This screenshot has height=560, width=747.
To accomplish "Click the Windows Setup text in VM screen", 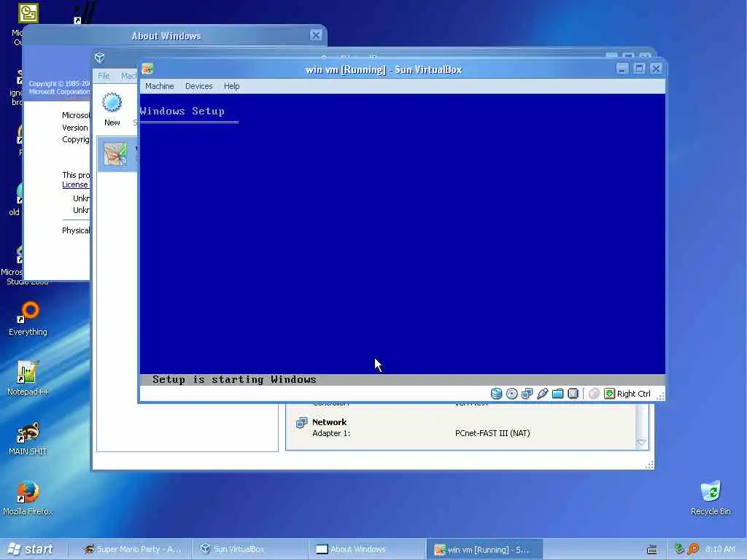I will [182, 111].
